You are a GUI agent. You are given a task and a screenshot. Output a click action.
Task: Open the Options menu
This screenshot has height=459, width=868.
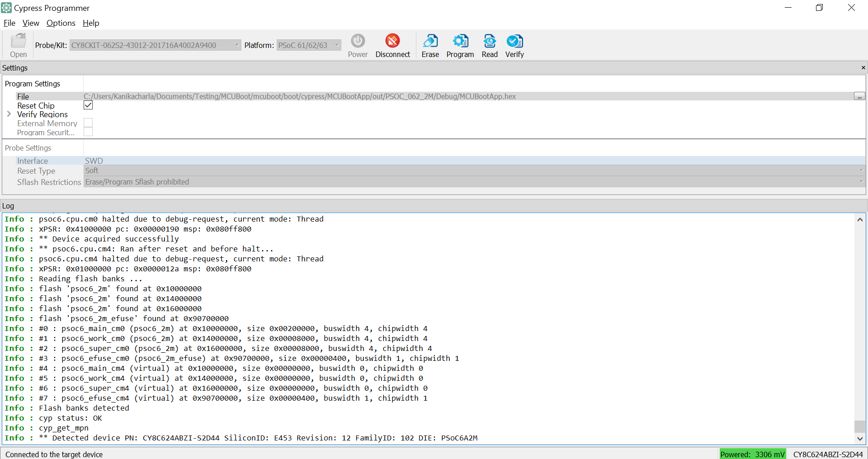pyautogui.click(x=61, y=23)
